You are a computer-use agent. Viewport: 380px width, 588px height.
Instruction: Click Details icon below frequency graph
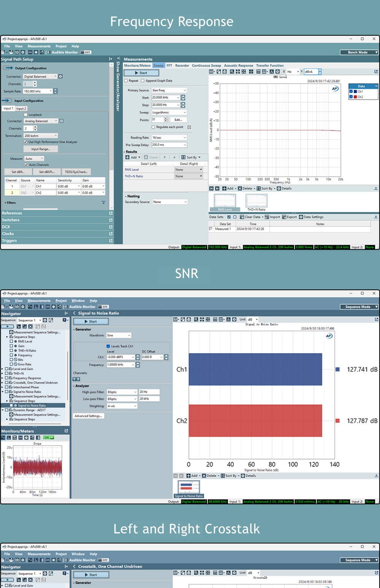click(x=279, y=188)
